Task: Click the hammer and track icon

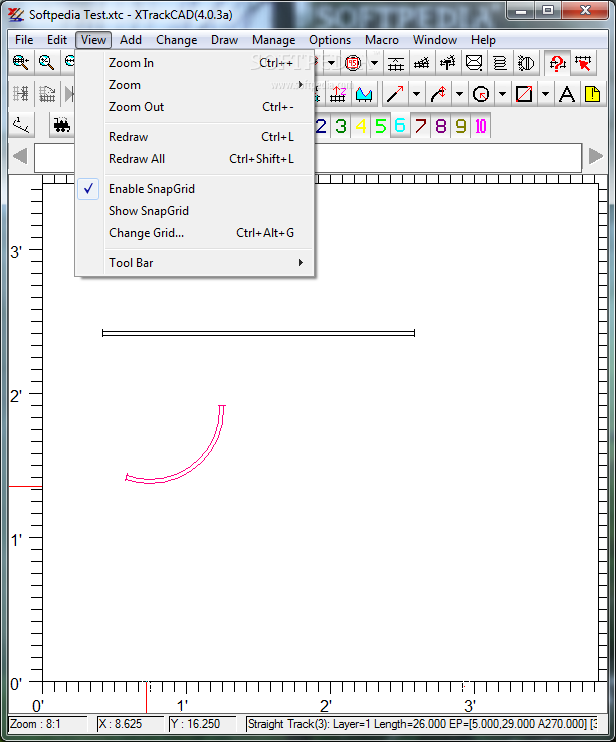Action: click(x=447, y=62)
